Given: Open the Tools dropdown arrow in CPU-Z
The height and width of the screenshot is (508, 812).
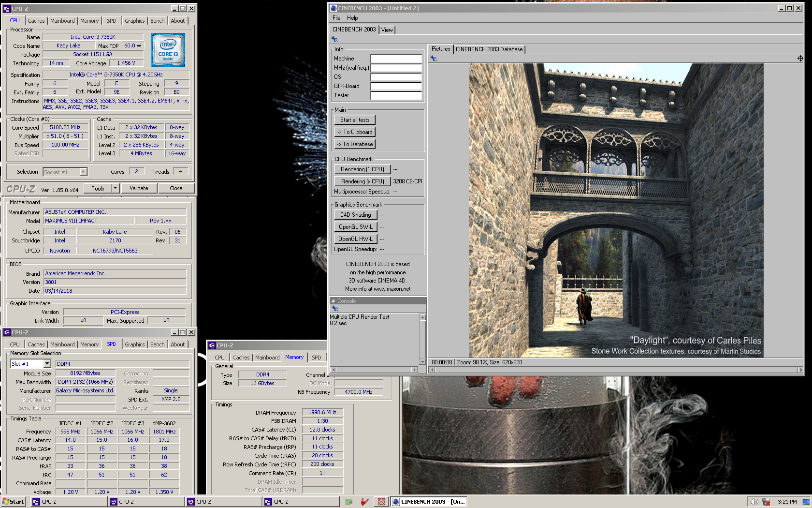Looking at the screenshot, I should click(115, 188).
